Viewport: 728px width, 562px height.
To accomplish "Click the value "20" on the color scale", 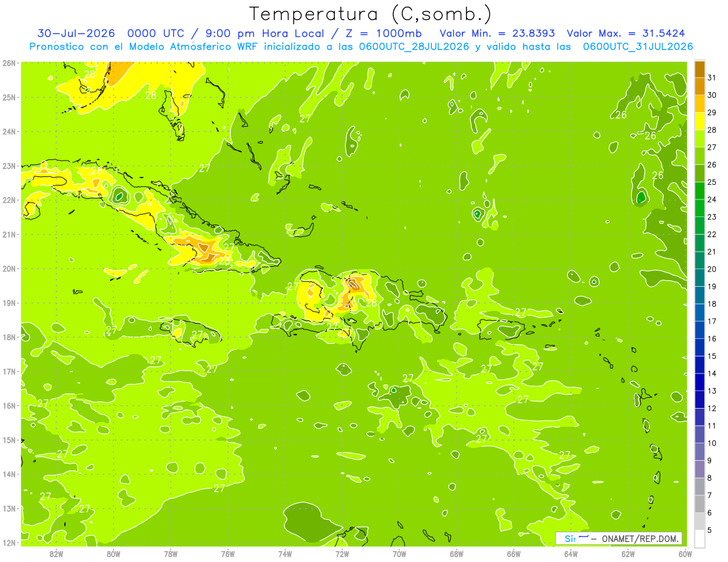I will point(712,269).
